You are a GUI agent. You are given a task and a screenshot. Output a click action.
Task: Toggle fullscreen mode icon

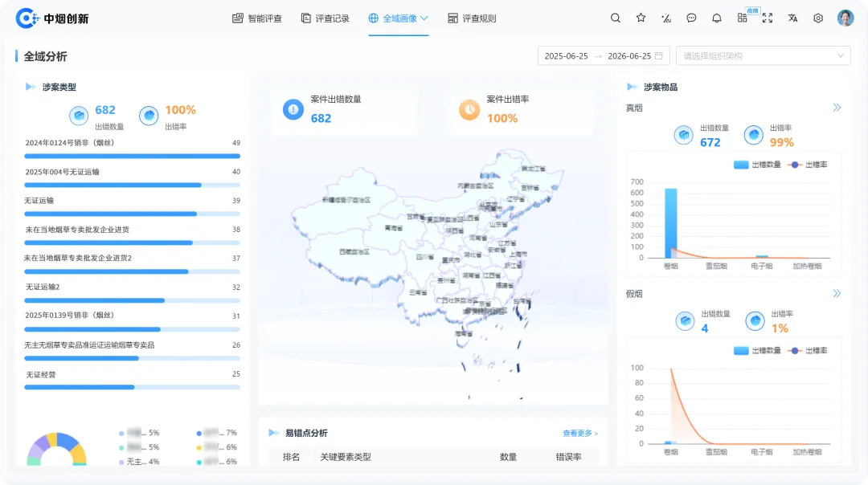pos(768,18)
